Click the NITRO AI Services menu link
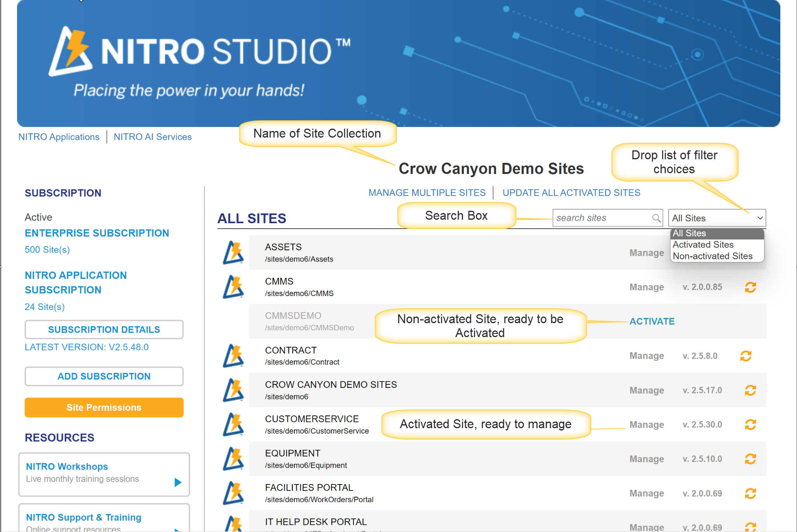The height and width of the screenshot is (532, 797). pyautogui.click(x=152, y=136)
